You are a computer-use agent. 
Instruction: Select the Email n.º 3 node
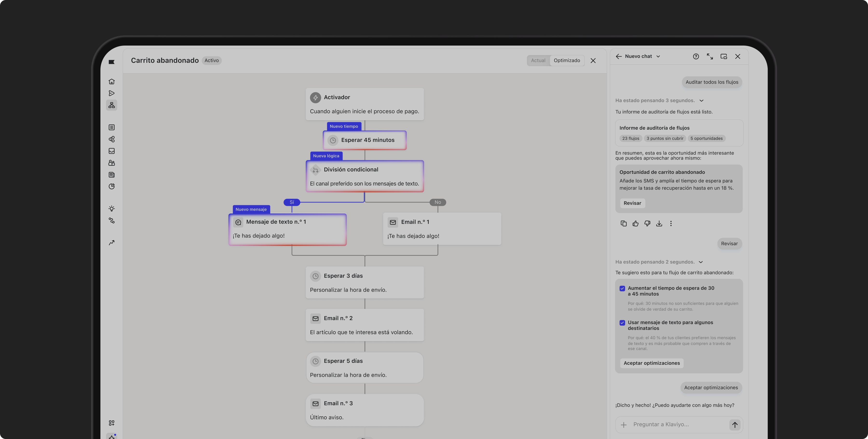(x=365, y=410)
